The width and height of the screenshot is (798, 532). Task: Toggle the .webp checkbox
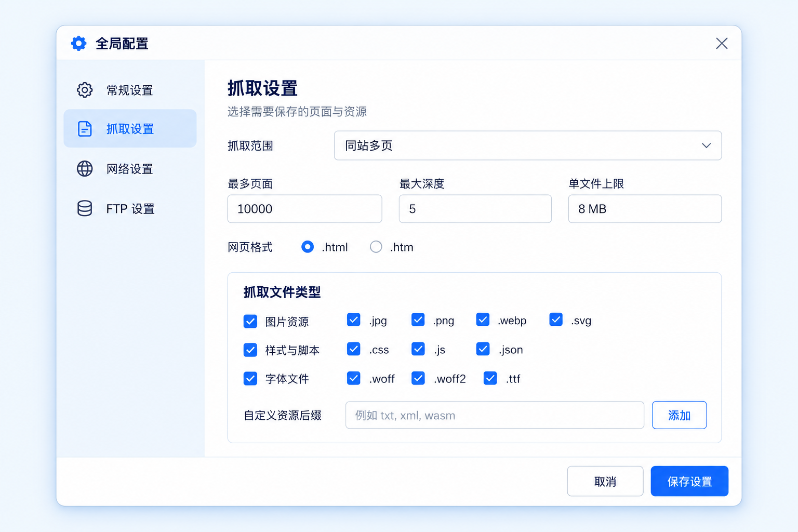(483, 320)
